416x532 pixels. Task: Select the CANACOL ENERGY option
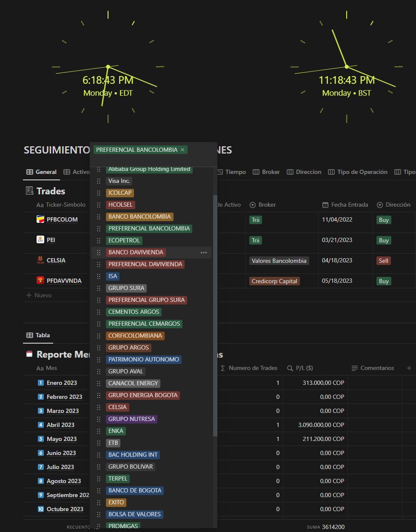pos(133,383)
